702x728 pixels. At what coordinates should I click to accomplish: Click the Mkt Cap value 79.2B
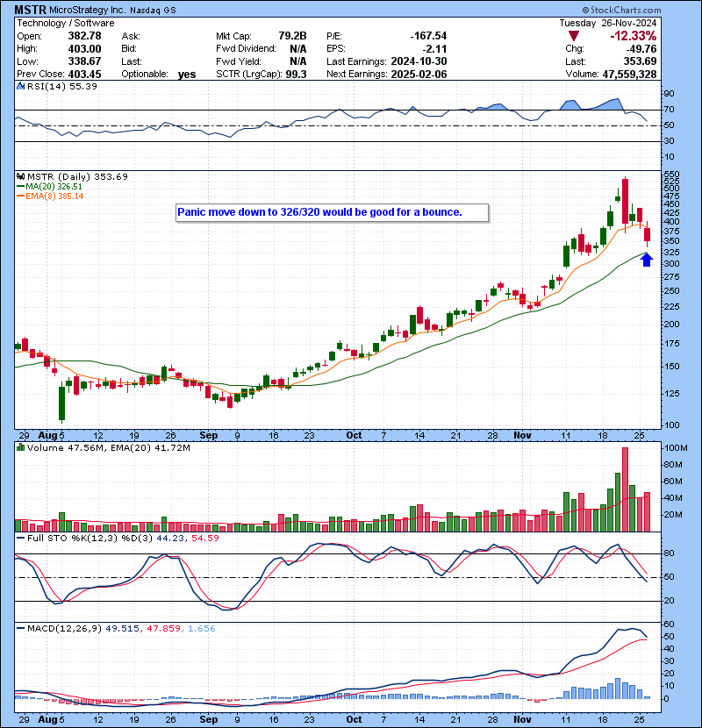[x=292, y=36]
